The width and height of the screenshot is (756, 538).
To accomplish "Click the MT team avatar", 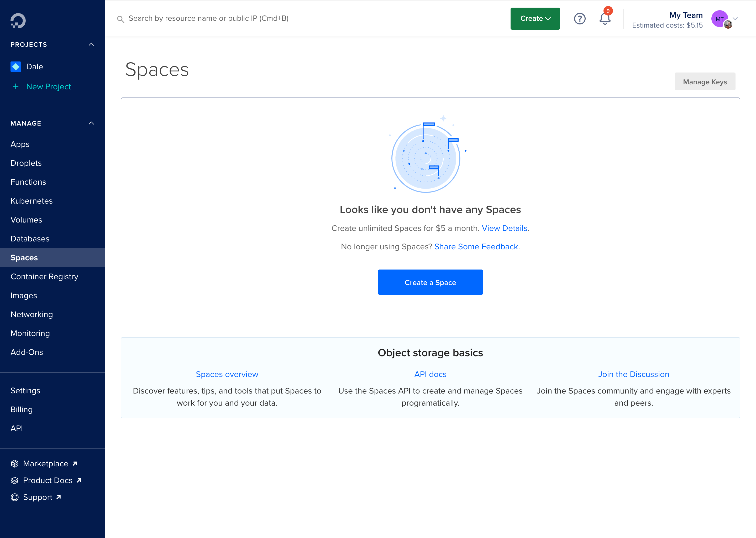I will 720,19.
